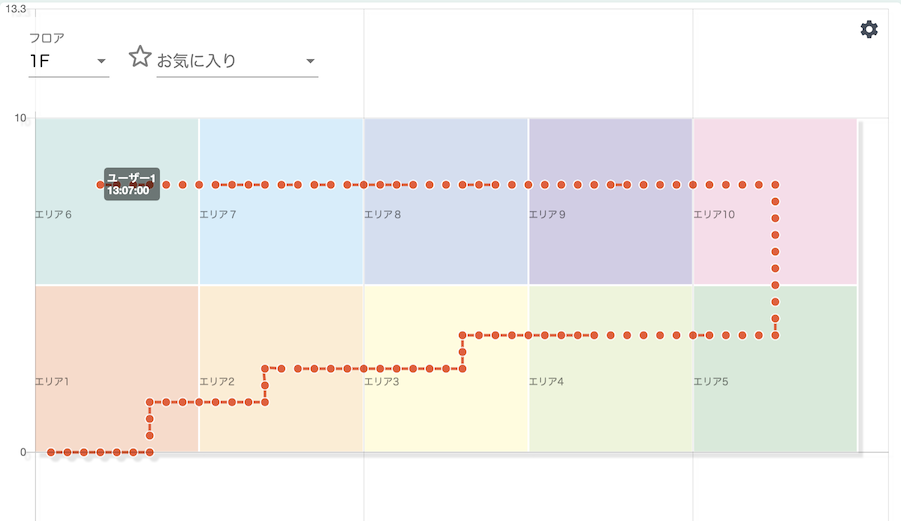Viewport: 901px width, 521px height.
Task: Click the path corner point in エリア5
Action: click(775, 335)
